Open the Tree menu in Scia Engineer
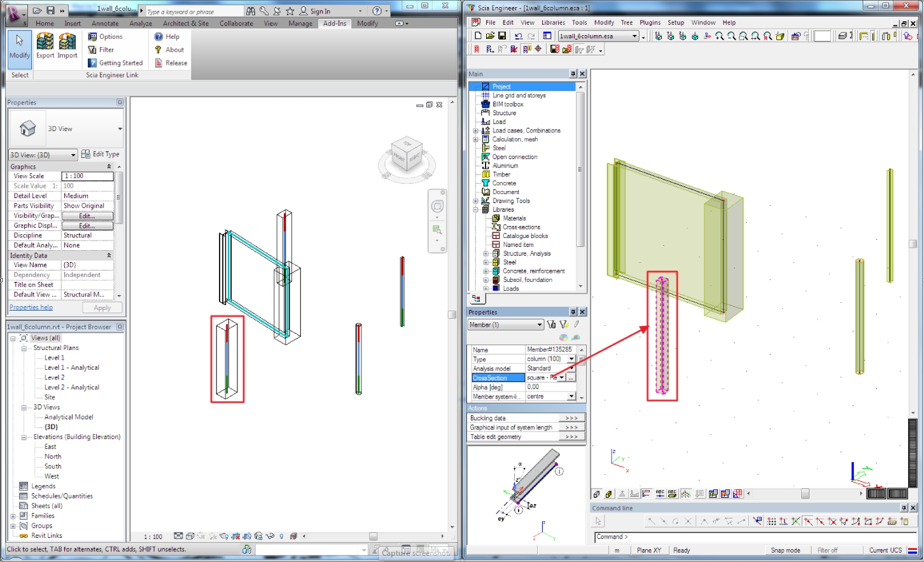 (627, 22)
